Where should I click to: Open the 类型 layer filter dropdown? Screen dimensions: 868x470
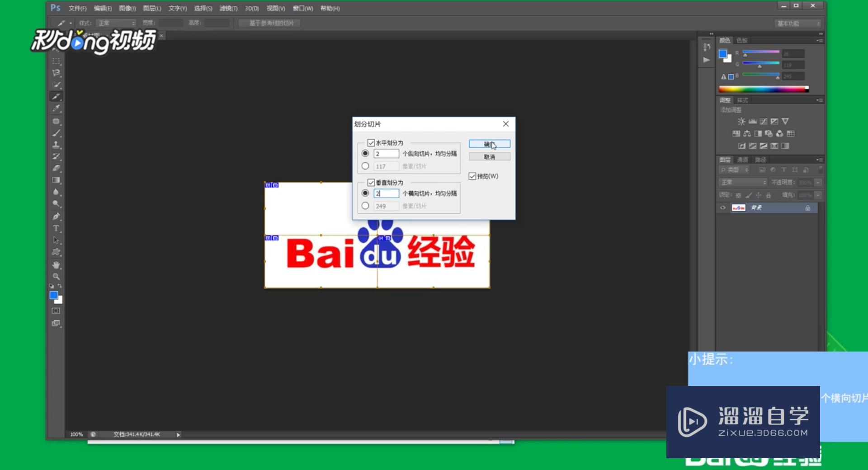click(x=734, y=170)
